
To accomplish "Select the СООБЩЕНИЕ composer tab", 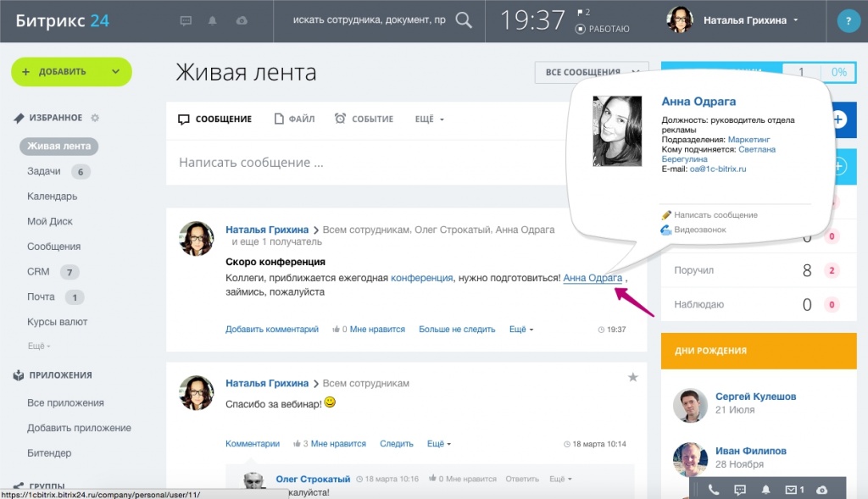I will pyautogui.click(x=214, y=119).
